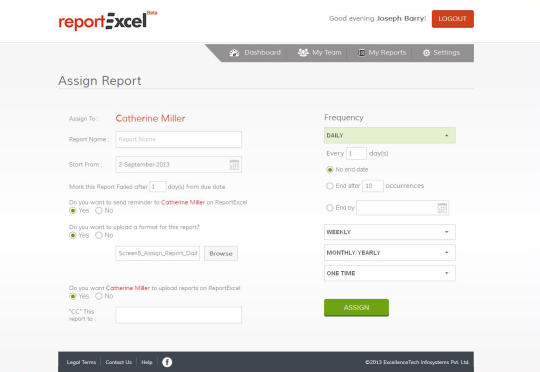The image size is (540, 372).
Task: Open the Help footer link
Action: coord(147,362)
